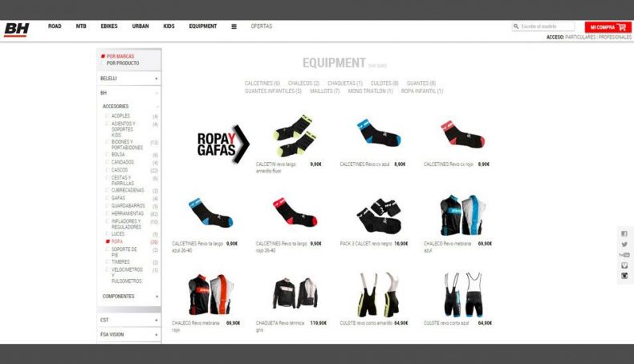The height and width of the screenshot is (364, 634).
Task: Check the Guardabarros category checkbox
Action: pos(108,205)
